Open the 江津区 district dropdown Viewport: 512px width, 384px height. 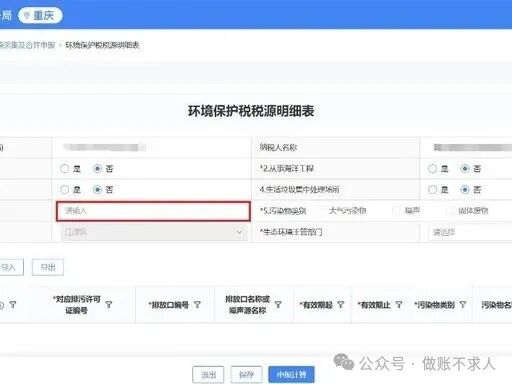[x=154, y=232]
